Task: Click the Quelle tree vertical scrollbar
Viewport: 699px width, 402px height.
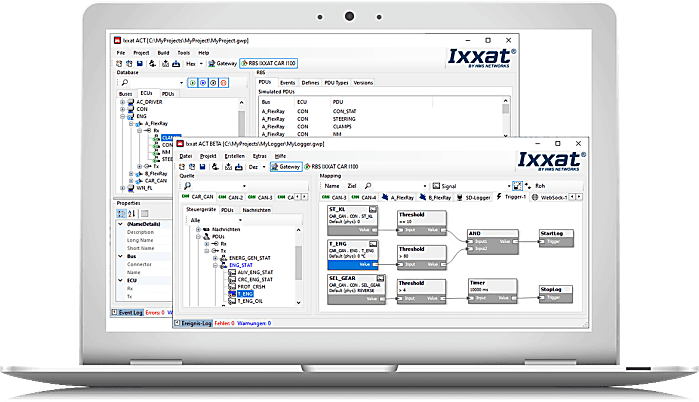Action: point(298,266)
